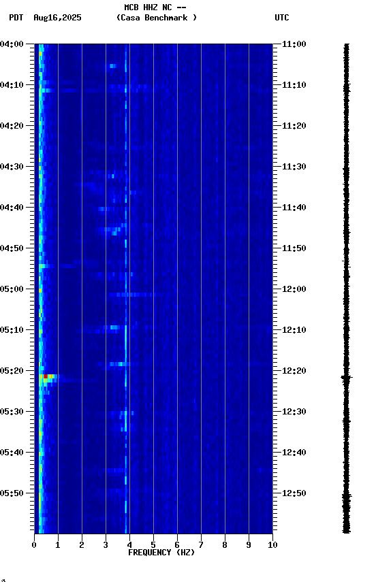Click the 05:10 PDT time label
This screenshot has height=588, width=376.
point(12,330)
